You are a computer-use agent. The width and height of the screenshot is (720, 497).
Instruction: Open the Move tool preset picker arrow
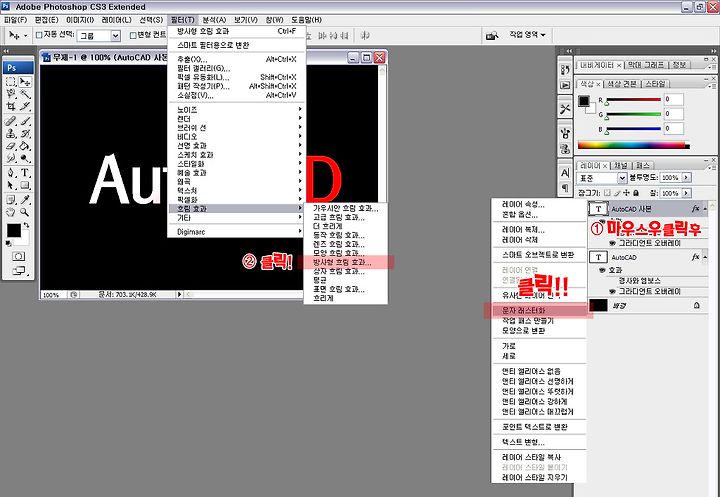pos(25,36)
